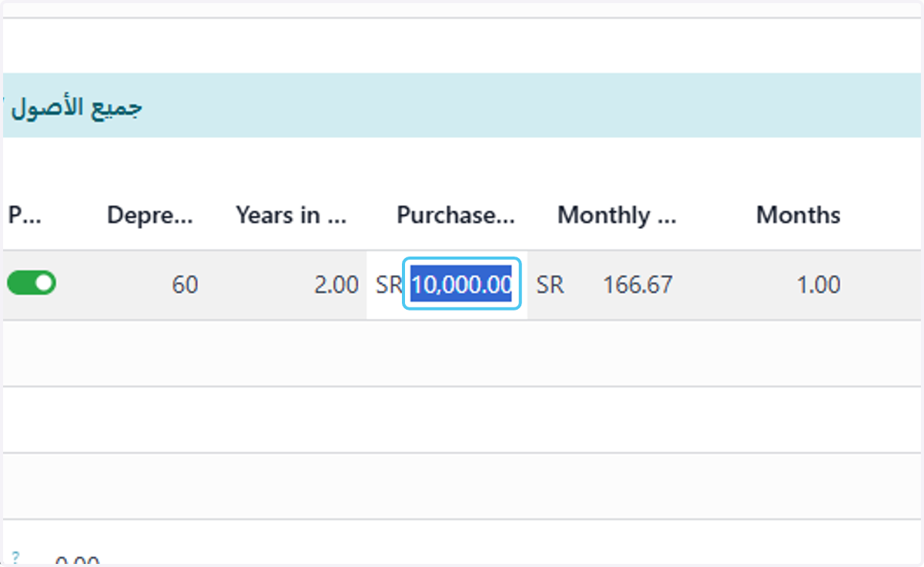Edit the 10,000.00 purchase value field
This screenshot has width=924, height=567.
[x=462, y=285]
